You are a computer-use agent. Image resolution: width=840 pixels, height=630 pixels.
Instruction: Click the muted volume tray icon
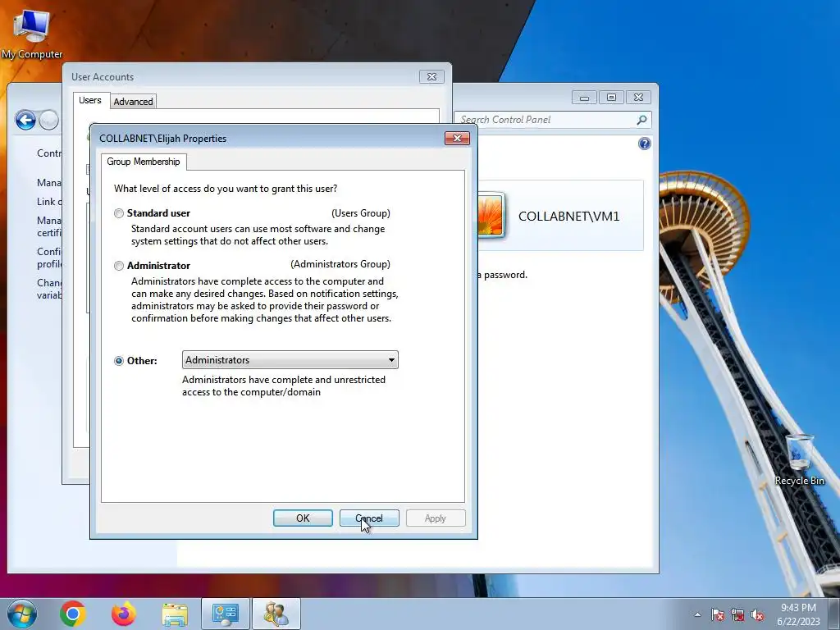pyautogui.click(x=757, y=615)
